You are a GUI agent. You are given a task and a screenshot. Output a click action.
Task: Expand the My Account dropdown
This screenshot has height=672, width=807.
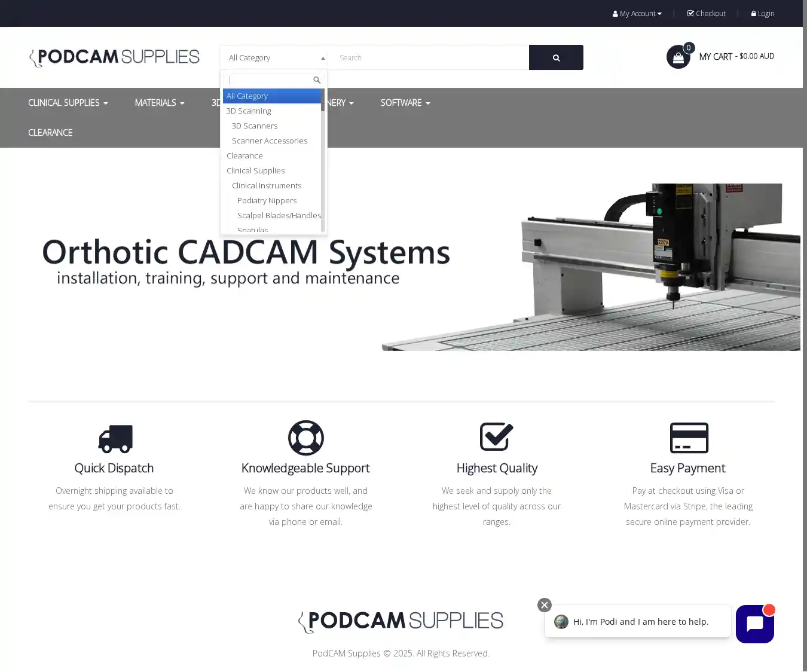tap(637, 14)
